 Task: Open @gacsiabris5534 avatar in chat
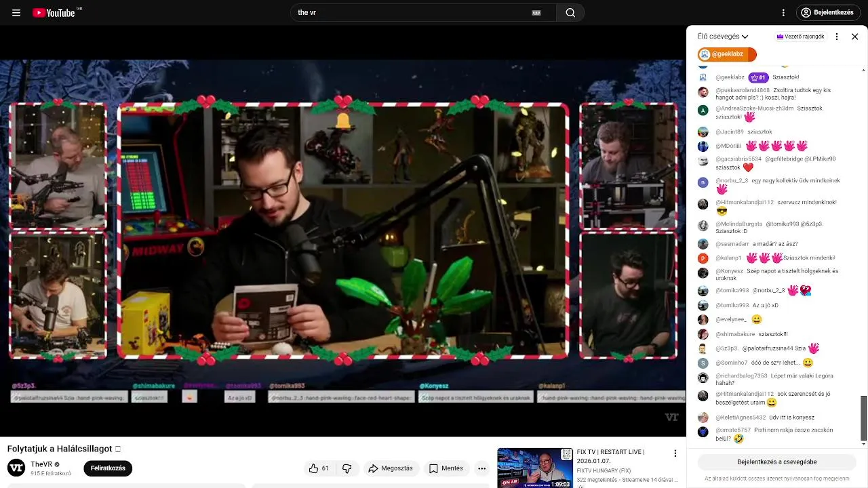click(703, 161)
